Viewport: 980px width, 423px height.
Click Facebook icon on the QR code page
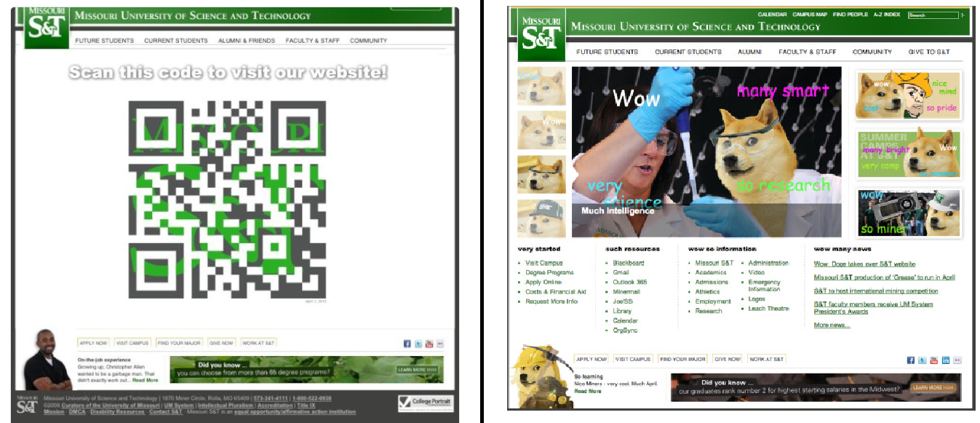pyautogui.click(x=407, y=344)
